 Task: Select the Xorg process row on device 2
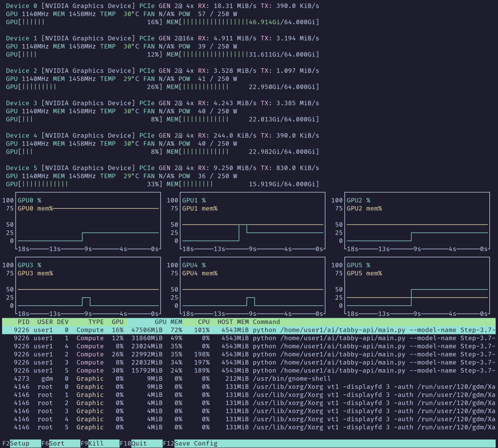click(x=249, y=403)
